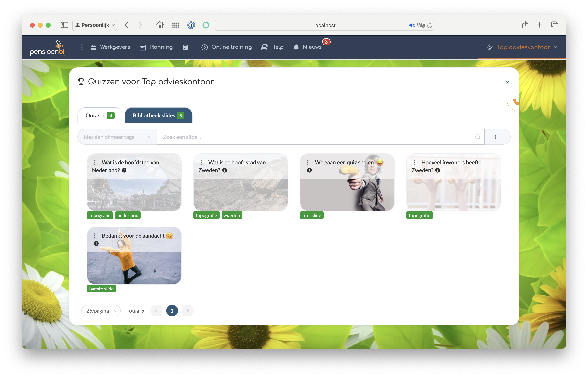Screen dimensions: 588x378
Task: Click the red 3 notifications badge
Action: [x=326, y=42]
